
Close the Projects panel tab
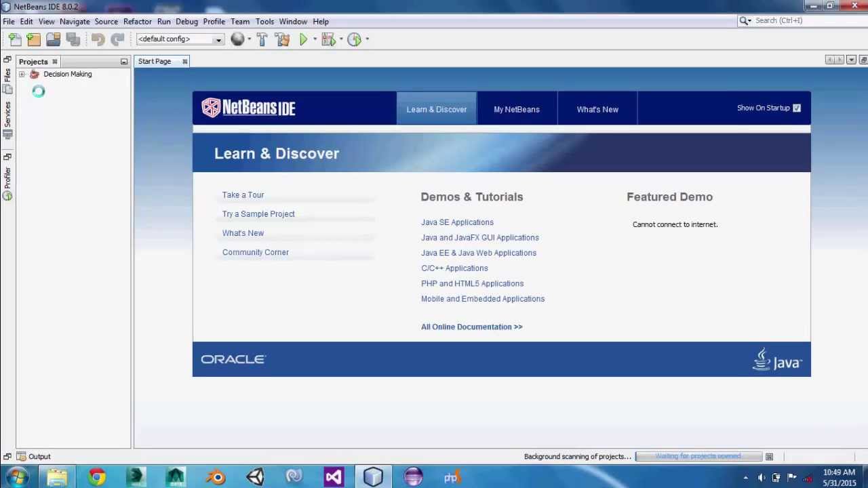pyautogui.click(x=54, y=62)
